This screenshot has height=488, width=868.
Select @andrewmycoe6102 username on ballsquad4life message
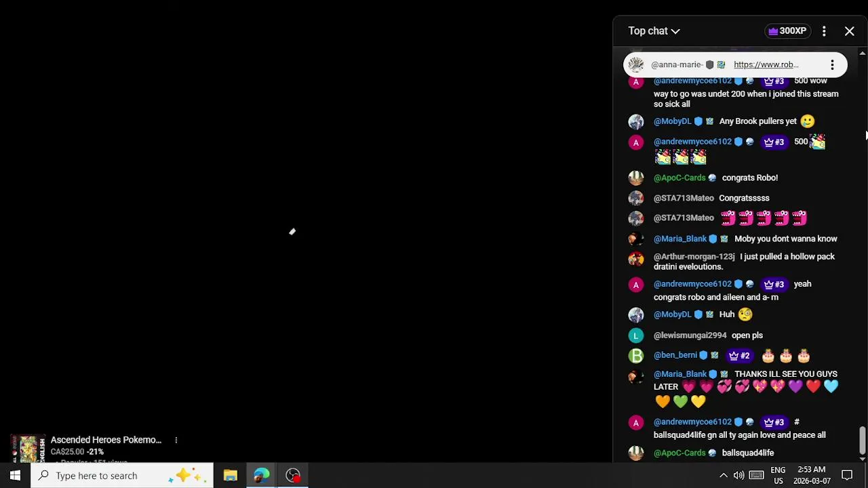(692, 422)
